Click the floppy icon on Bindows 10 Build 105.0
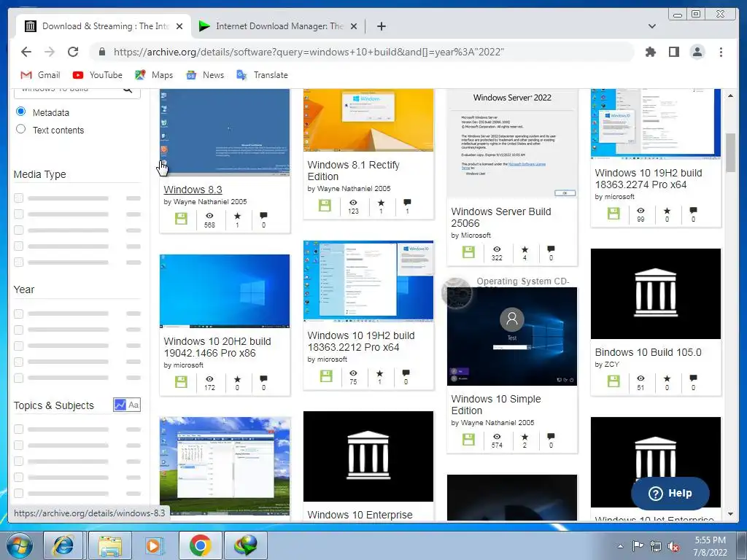Screen dimensions: 747x560 click(614, 381)
